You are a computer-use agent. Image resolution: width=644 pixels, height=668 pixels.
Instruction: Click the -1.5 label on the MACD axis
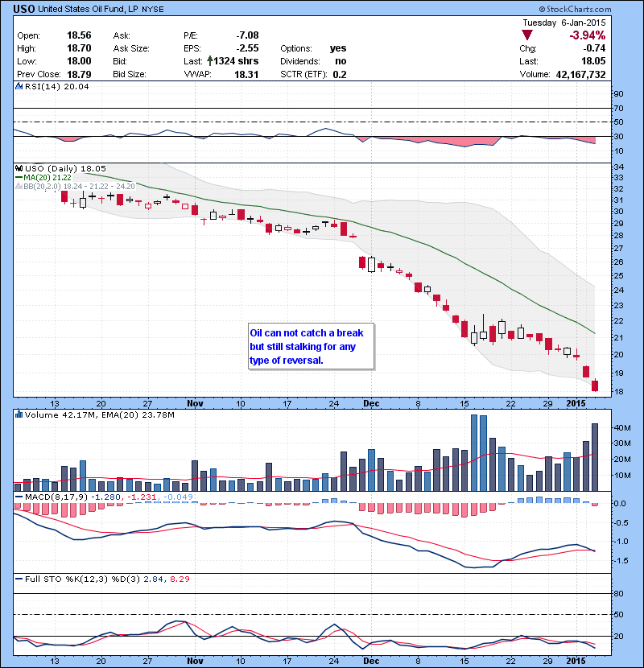(x=621, y=561)
